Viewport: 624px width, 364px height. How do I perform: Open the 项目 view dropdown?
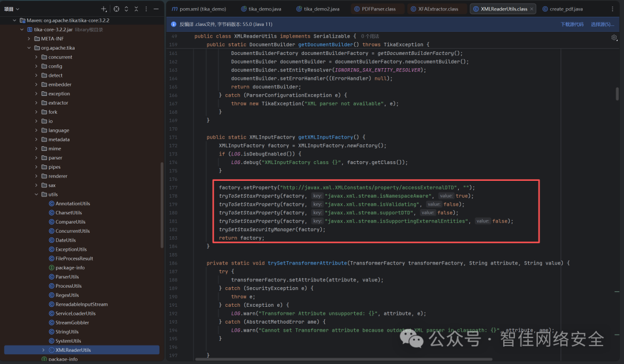[12, 9]
